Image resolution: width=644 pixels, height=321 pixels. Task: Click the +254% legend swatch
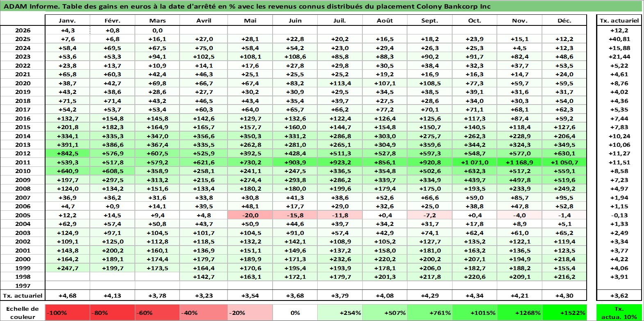[340, 312]
